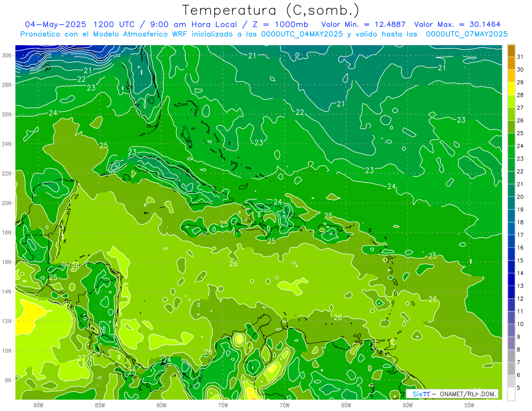This screenshot has width=532, height=411.
Task: Select the "Valor Min. = 12.4887" readout
Action: click(363, 24)
